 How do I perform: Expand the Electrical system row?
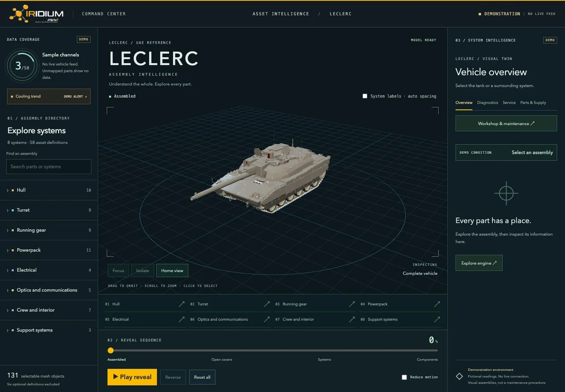click(49, 270)
